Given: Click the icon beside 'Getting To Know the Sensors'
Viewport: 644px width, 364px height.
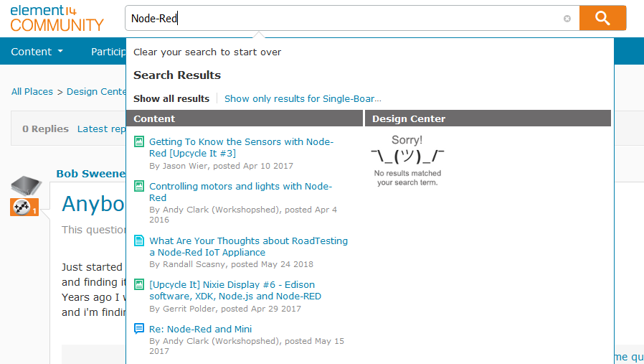Looking at the screenshot, I should pyautogui.click(x=139, y=142).
